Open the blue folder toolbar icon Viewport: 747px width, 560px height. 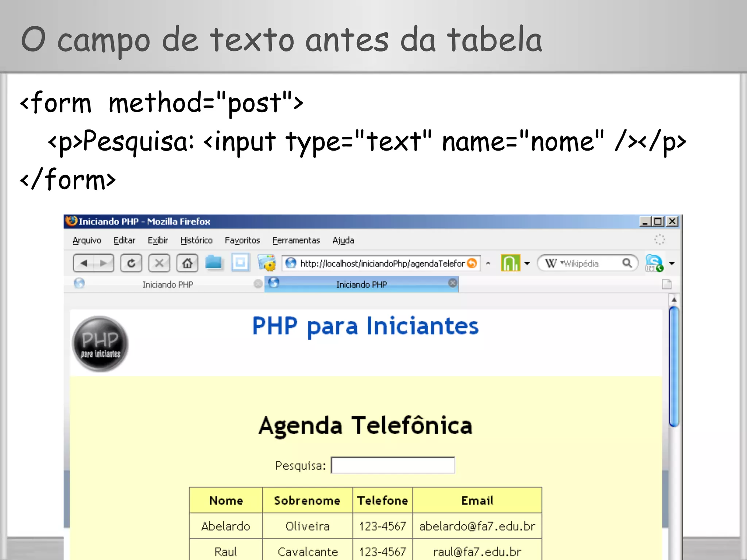[213, 262]
